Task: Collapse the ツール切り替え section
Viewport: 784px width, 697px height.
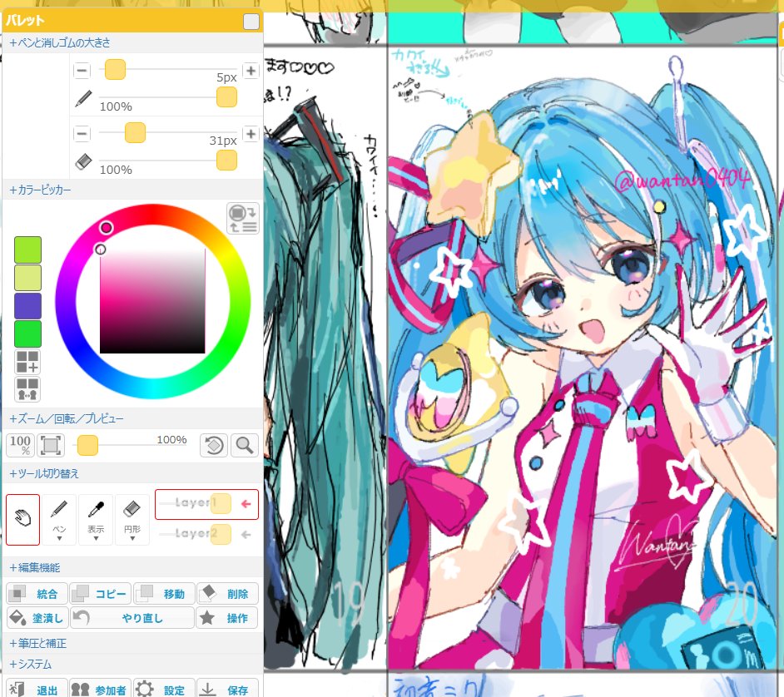Action: [x=44, y=473]
